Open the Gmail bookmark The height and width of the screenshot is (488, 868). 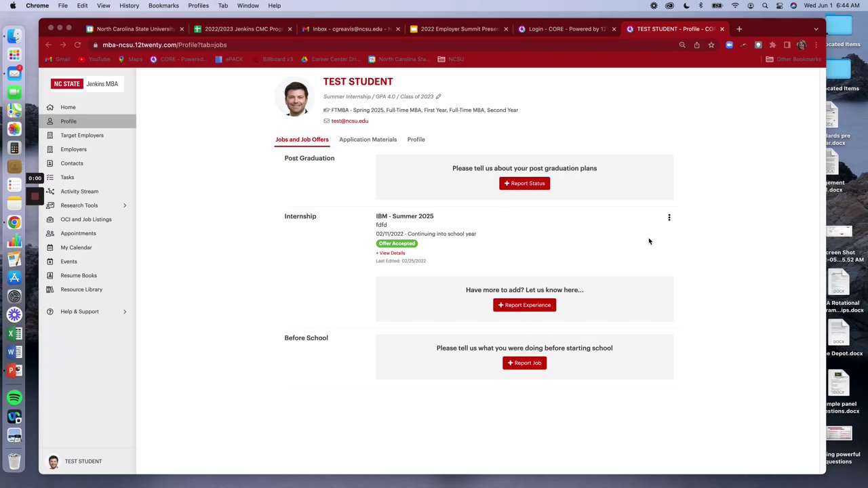pyautogui.click(x=58, y=59)
